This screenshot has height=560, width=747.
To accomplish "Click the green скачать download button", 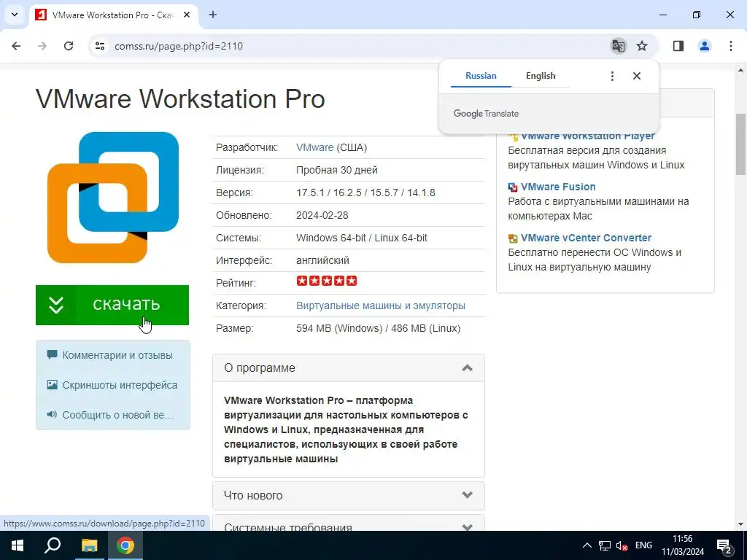I will pos(112,306).
